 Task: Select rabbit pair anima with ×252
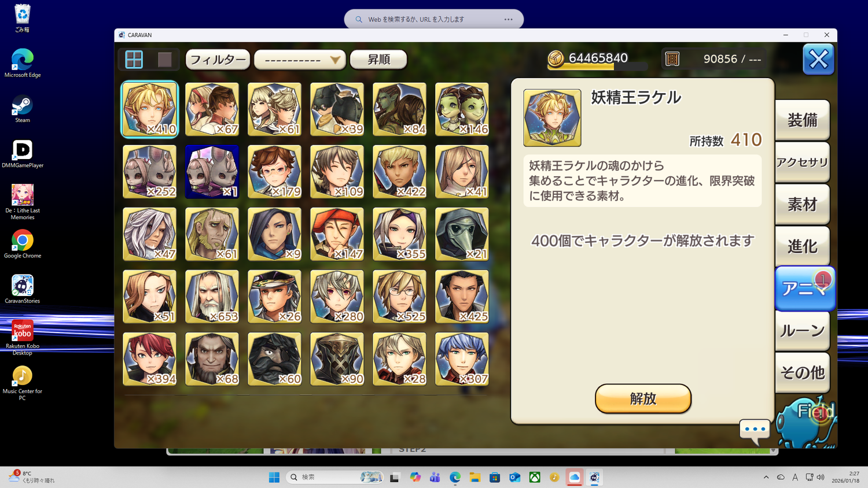tap(149, 171)
